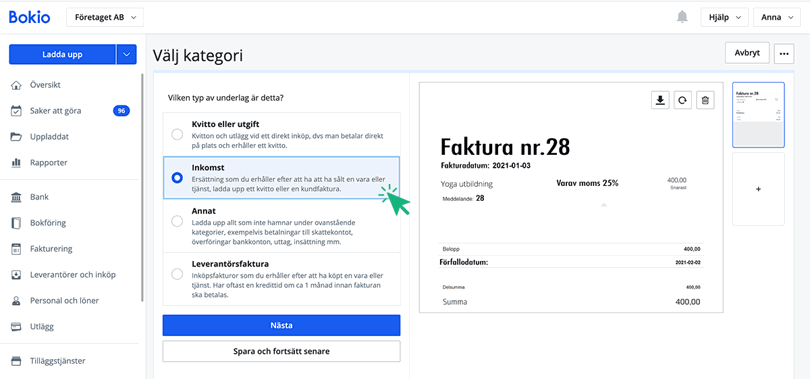Image resolution: width=810 pixels, height=379 pixels.
Task: Click the Tilläggstjänster sidebar label
Action: pos(57,361)
